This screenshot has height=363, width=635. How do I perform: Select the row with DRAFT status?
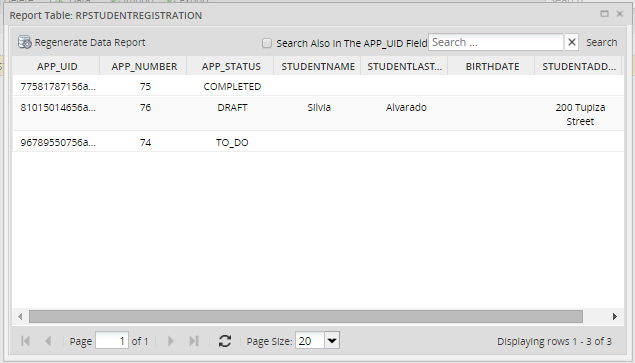pos(318,113)
